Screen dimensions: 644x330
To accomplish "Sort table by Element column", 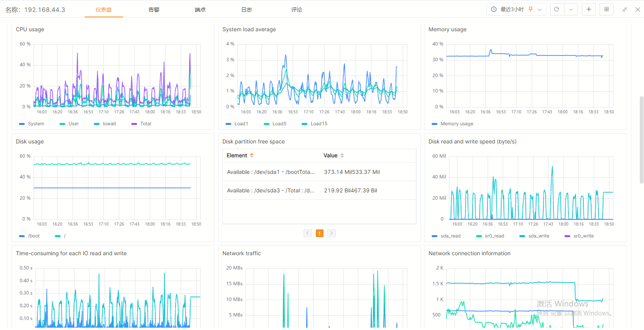I will [x=252, y=155].
